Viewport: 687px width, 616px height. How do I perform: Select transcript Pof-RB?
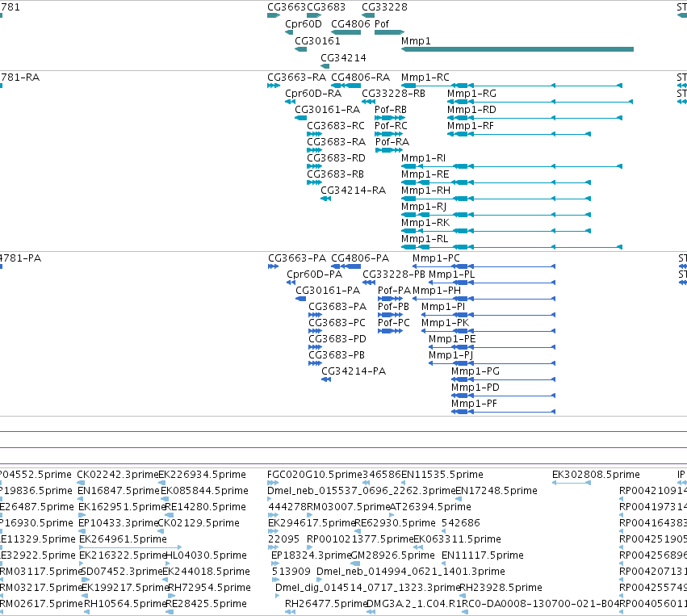[x=391, y=110]
